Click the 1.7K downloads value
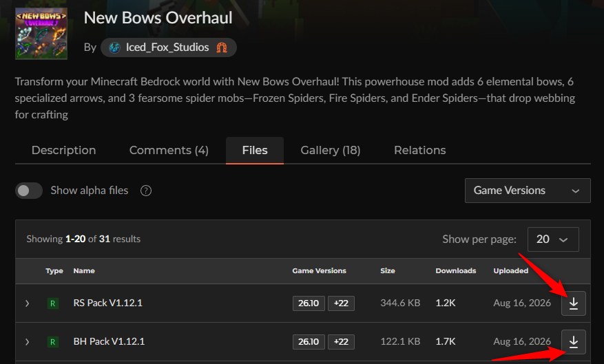This screenshot has width=604, height=364. [x=446, y=342]
